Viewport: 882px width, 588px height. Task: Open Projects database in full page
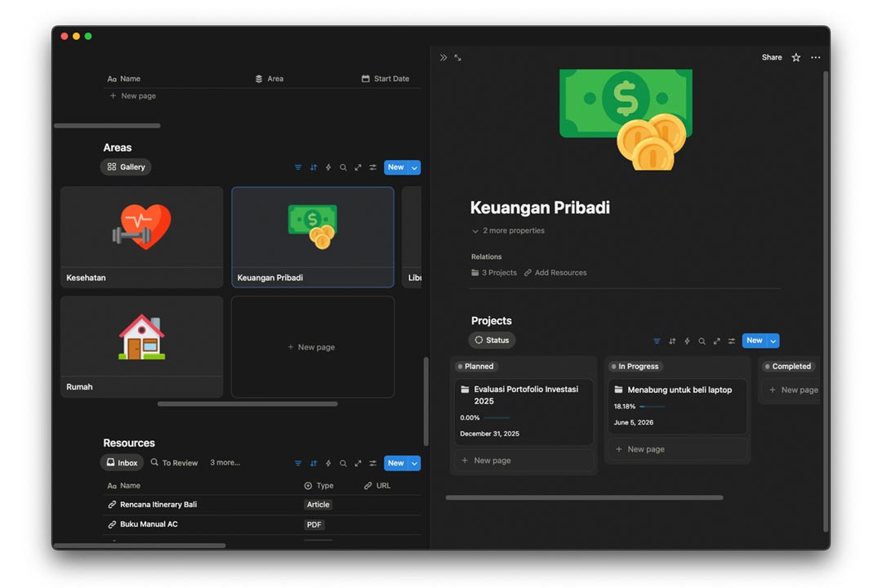(x=716, y=341)
